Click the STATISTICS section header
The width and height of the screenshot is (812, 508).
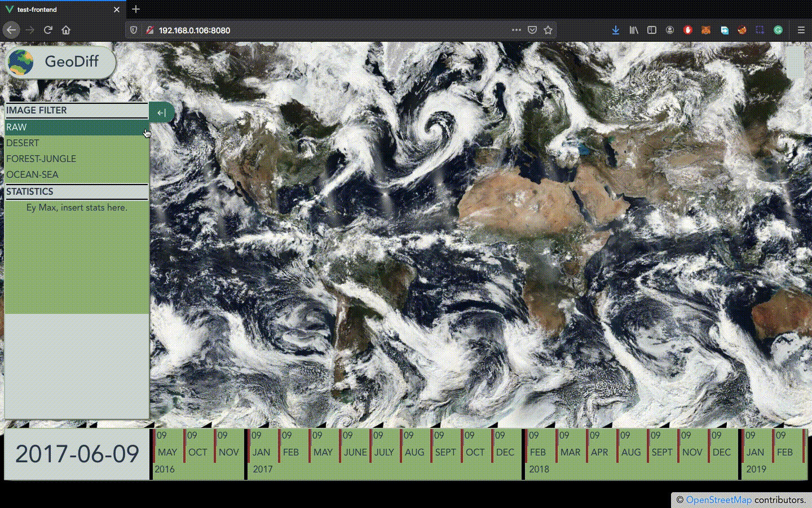(x=77, y=192)
